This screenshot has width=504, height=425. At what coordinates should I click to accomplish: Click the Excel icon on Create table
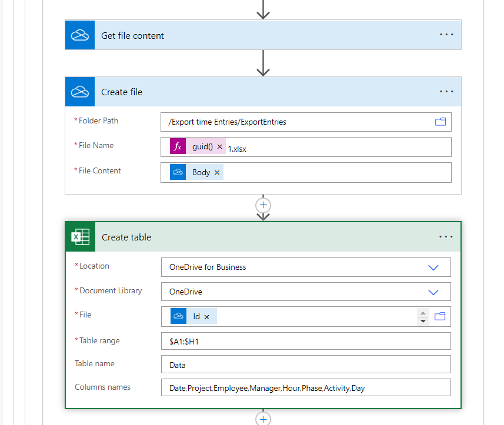[80, 237]
